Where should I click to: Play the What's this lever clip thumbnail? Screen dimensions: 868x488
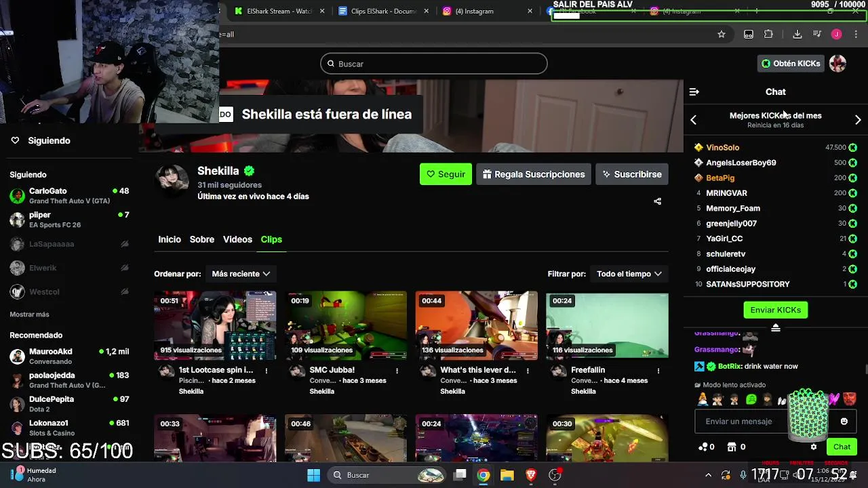[477, 325]
